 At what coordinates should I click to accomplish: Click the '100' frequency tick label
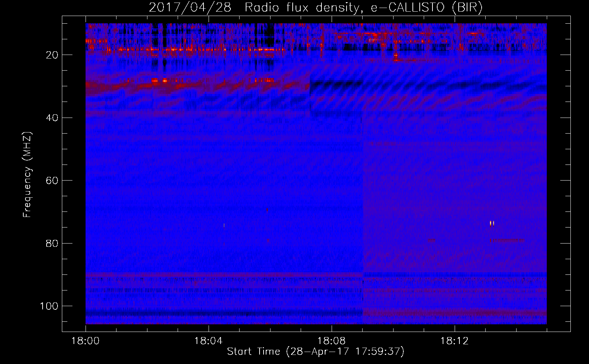49,306
